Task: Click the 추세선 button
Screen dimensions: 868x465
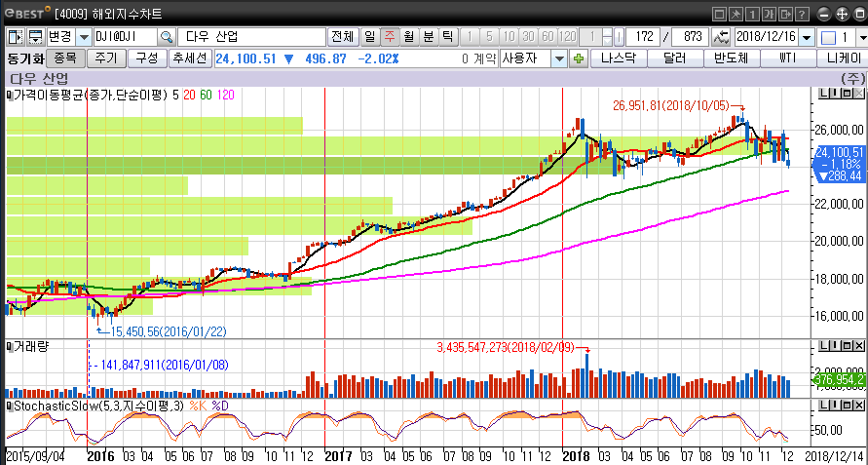Action: 188,58
